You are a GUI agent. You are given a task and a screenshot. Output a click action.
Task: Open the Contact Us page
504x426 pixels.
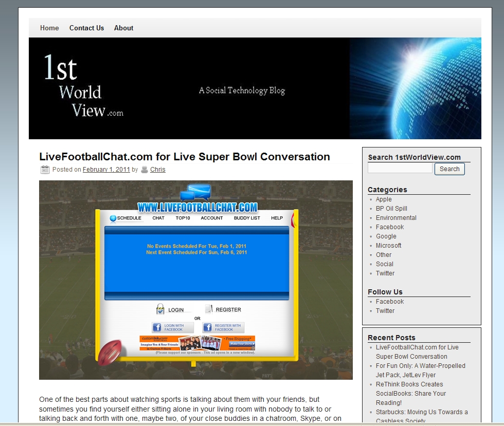click(87, 28)
